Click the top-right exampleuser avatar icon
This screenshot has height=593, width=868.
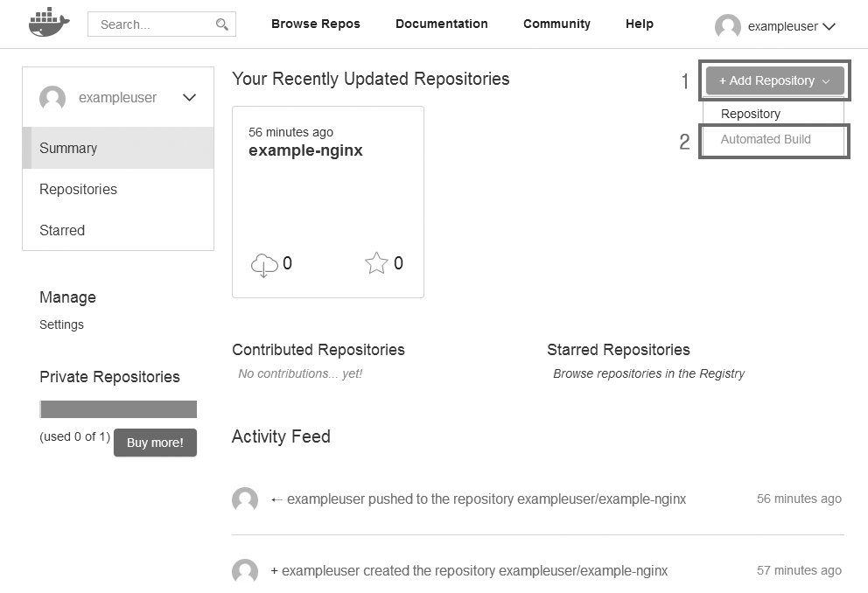[x=727, y=26]
